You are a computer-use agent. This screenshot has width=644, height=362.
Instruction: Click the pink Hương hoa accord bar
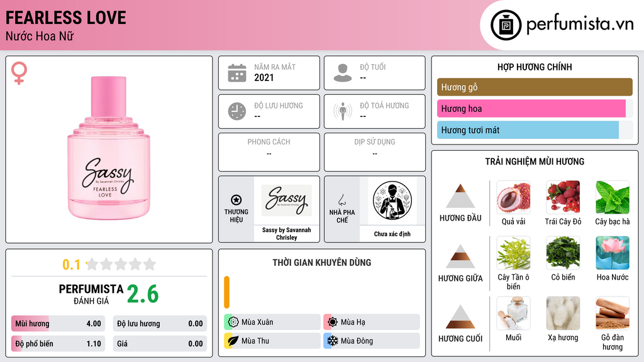(x=531, y=108)
